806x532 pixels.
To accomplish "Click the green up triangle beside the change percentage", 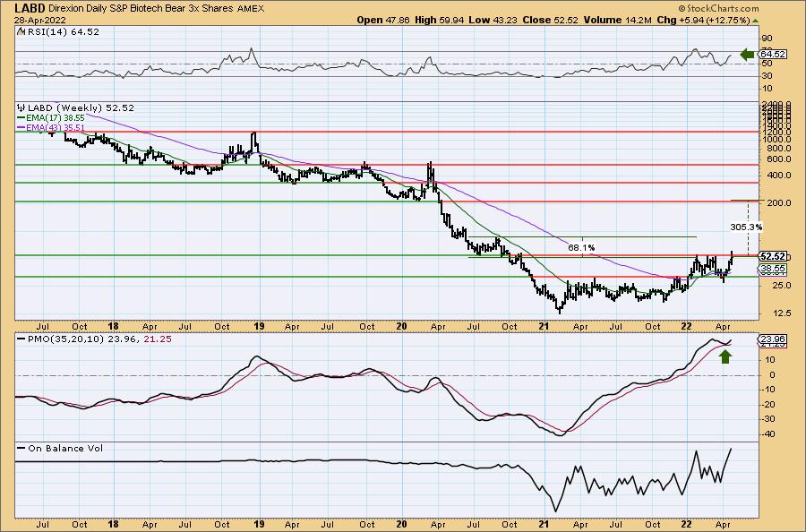I will 755,21.
